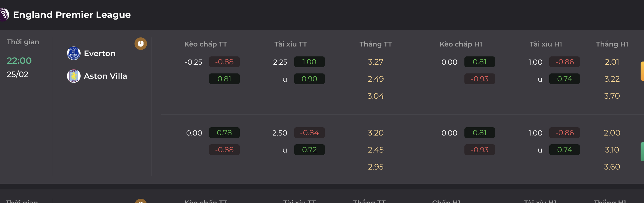
Task: Choose the 0.72 under odds in the second row
Action: [x=309, y=150]
